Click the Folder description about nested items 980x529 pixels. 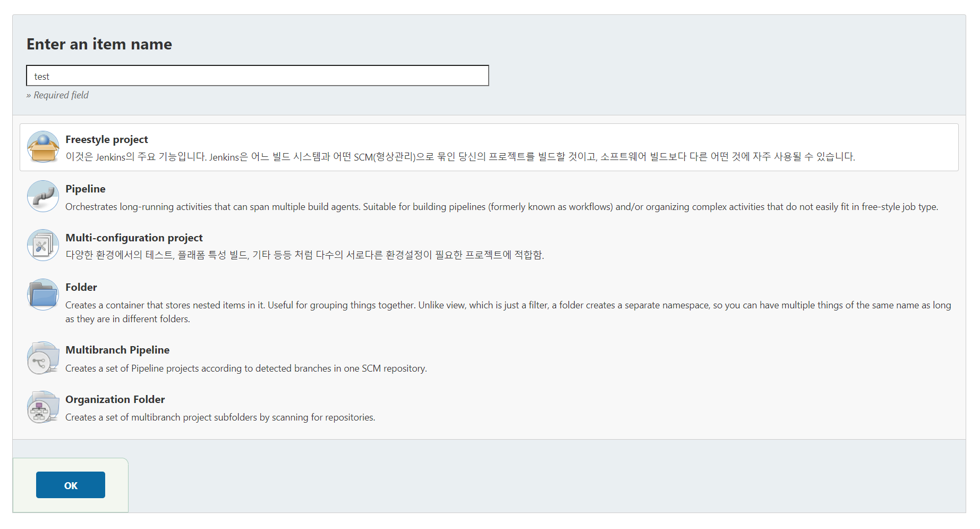pos(508,312)
